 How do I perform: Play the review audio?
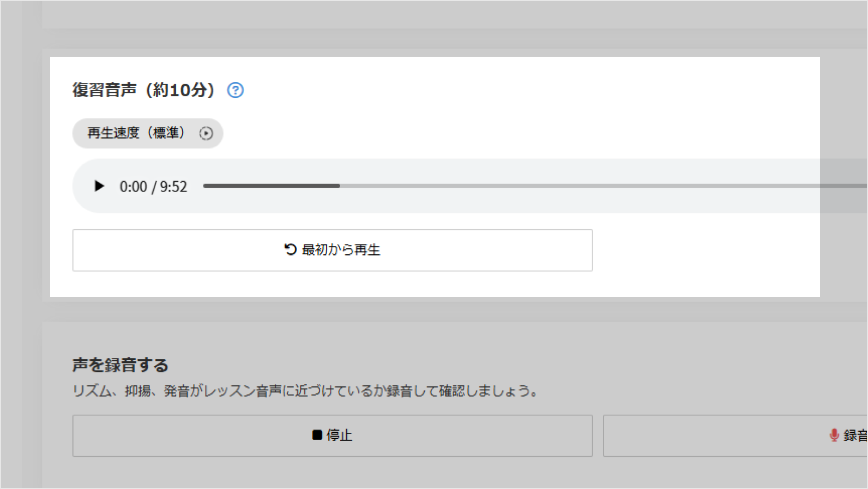pos(99,186)
